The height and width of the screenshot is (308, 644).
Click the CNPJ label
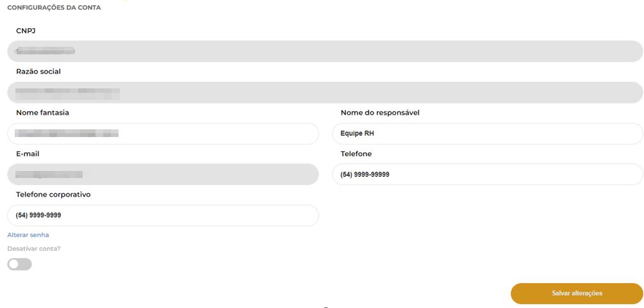[26, 31]
